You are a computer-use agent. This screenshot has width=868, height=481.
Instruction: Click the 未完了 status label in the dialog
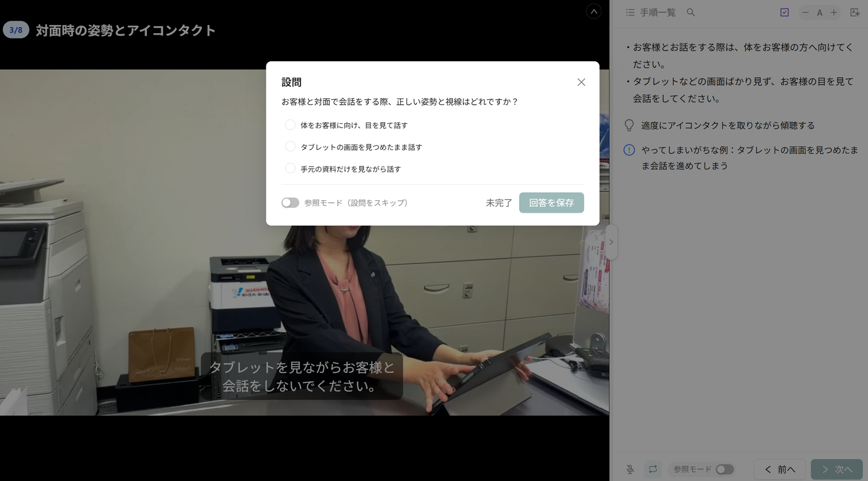point(499,202)
